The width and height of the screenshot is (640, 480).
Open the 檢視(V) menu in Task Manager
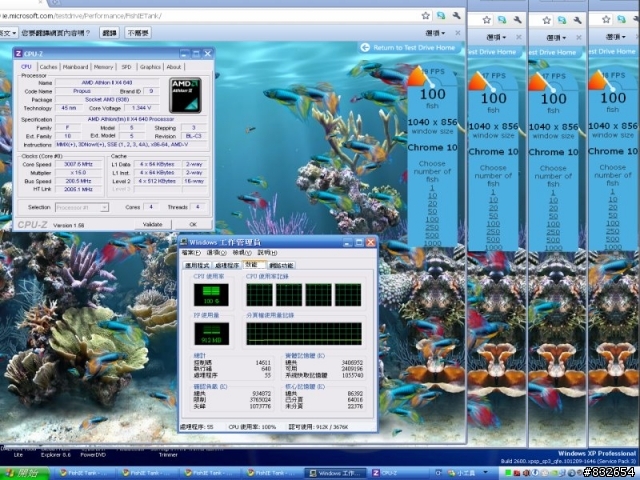click(x=242, y=253)
